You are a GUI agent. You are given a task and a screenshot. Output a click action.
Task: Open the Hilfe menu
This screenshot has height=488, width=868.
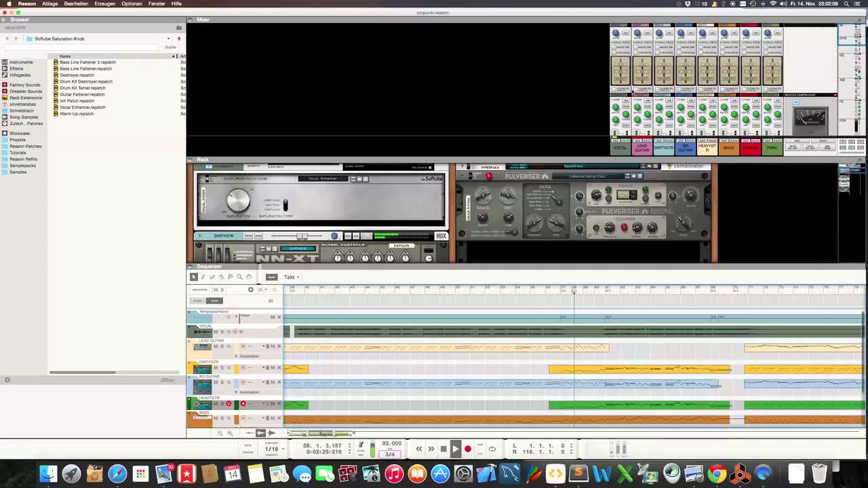pyautogui.click(x=176, y=3)
